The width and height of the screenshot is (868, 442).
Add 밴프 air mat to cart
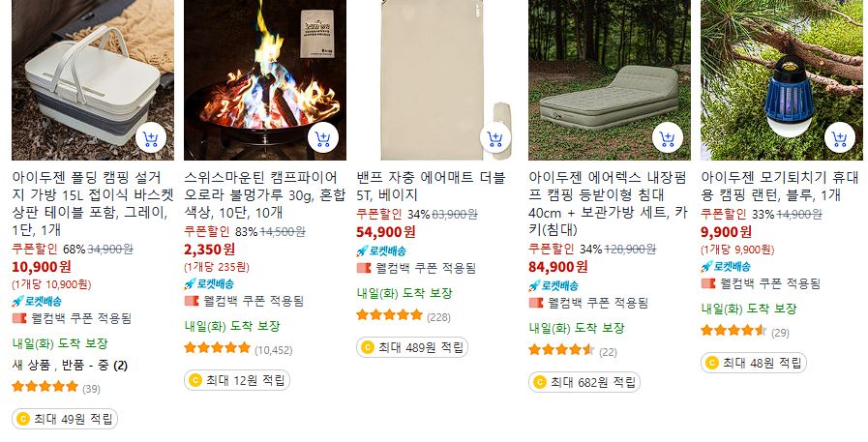click(x=494, y=137)
